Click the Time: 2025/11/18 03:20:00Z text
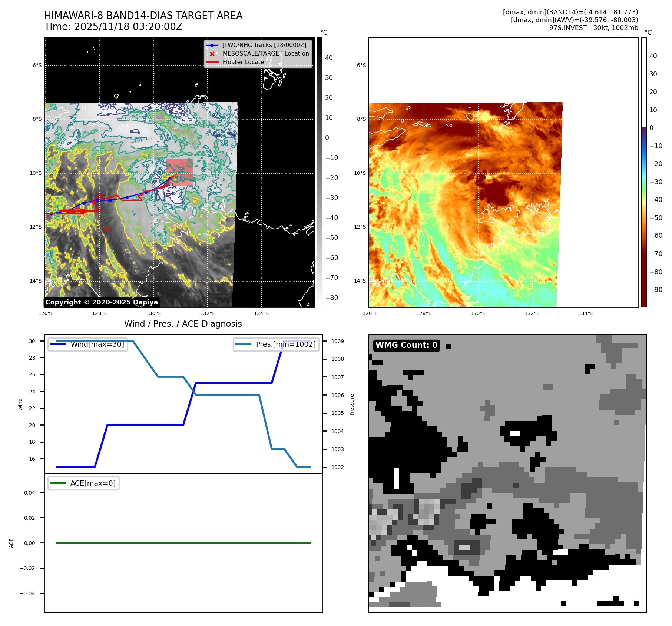Viewport: 672px width, 626px height. pos(113,27)
